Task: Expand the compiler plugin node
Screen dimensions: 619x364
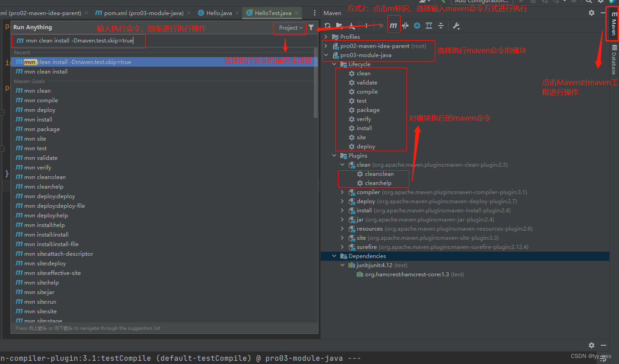Action: tap(342, 192)
